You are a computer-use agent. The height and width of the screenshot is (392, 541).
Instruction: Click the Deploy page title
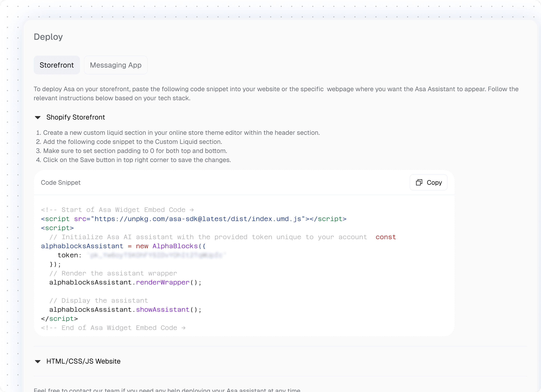tap(48, 37)
